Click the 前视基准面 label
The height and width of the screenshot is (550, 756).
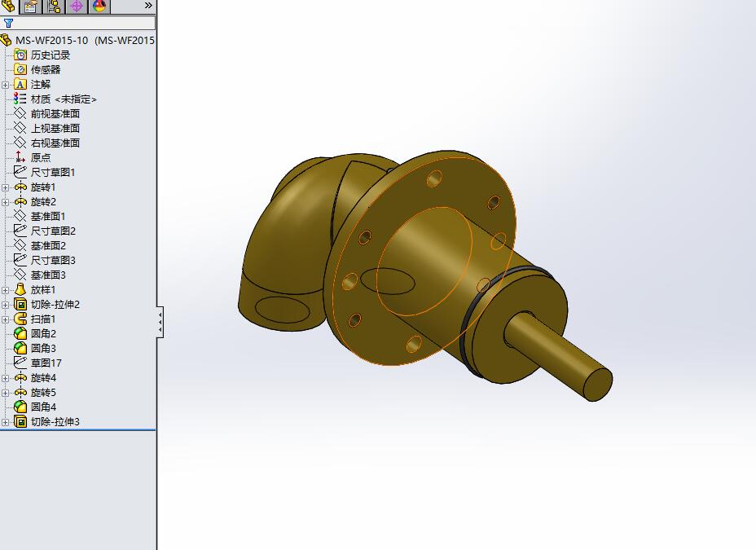click(x=55, y=114)
